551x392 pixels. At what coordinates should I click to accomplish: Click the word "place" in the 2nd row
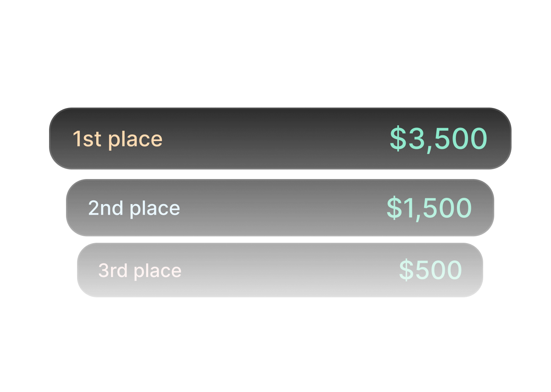[155, 209]
